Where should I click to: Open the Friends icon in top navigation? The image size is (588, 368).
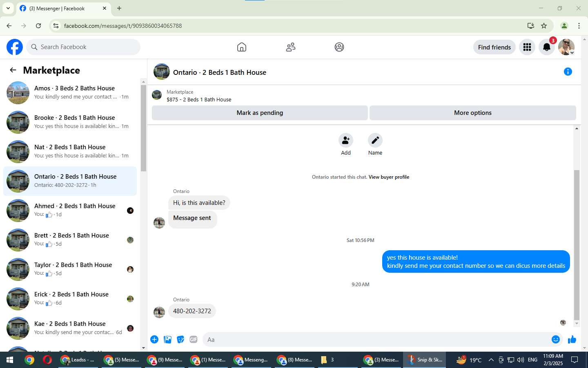[291, 47]
